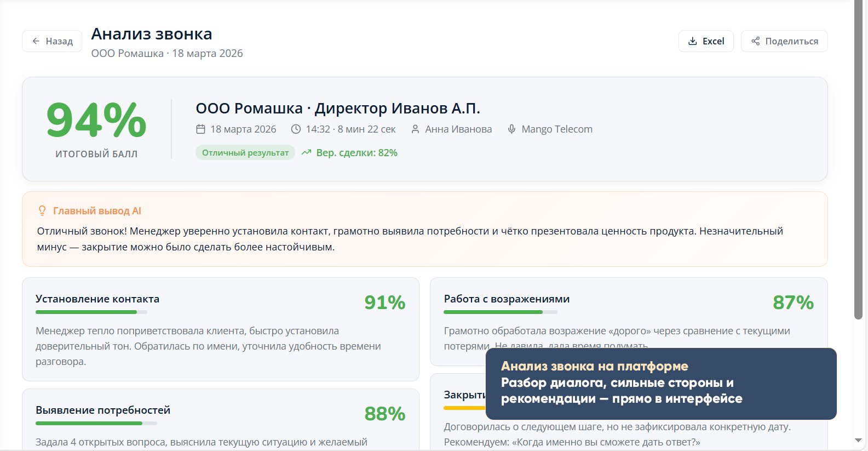
Task: Click the dark Анализ звонка на платформе tooltip
Action: click(x=661, y=384)
